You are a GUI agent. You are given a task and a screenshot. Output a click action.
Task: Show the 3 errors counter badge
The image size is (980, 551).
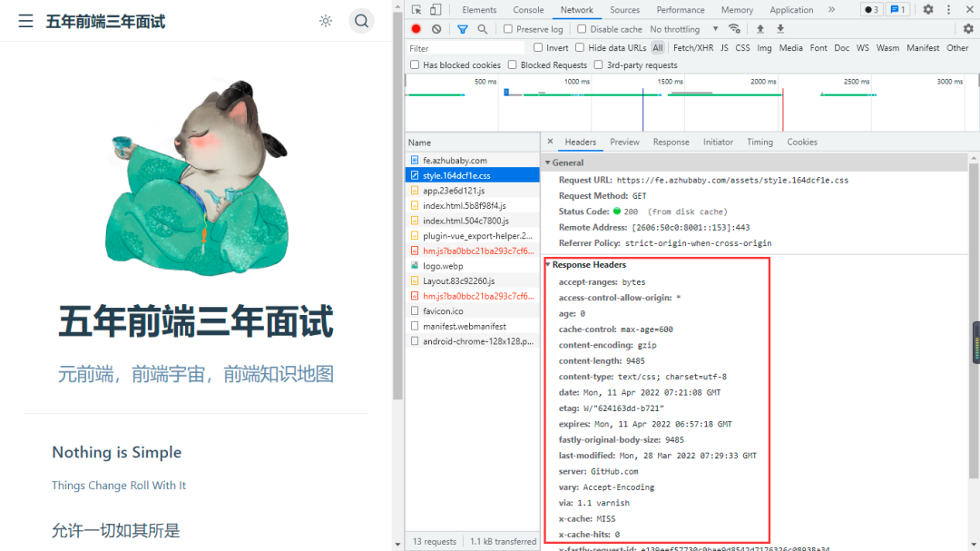tap(871, 9)
